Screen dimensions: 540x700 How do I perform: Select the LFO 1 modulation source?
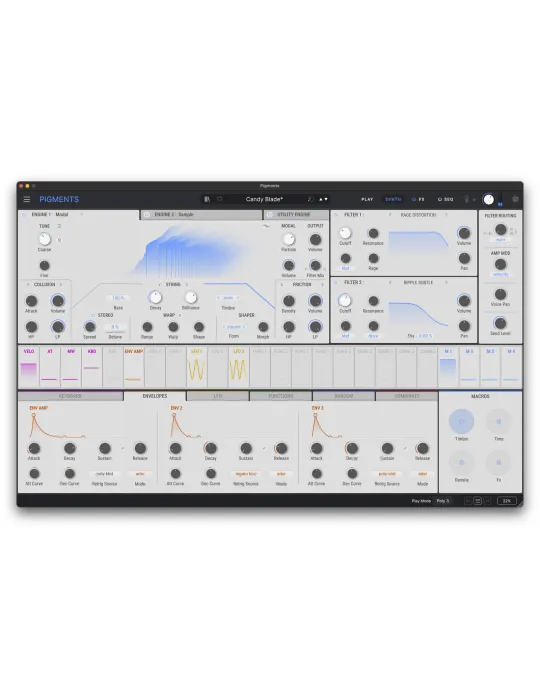coord(196,367)
